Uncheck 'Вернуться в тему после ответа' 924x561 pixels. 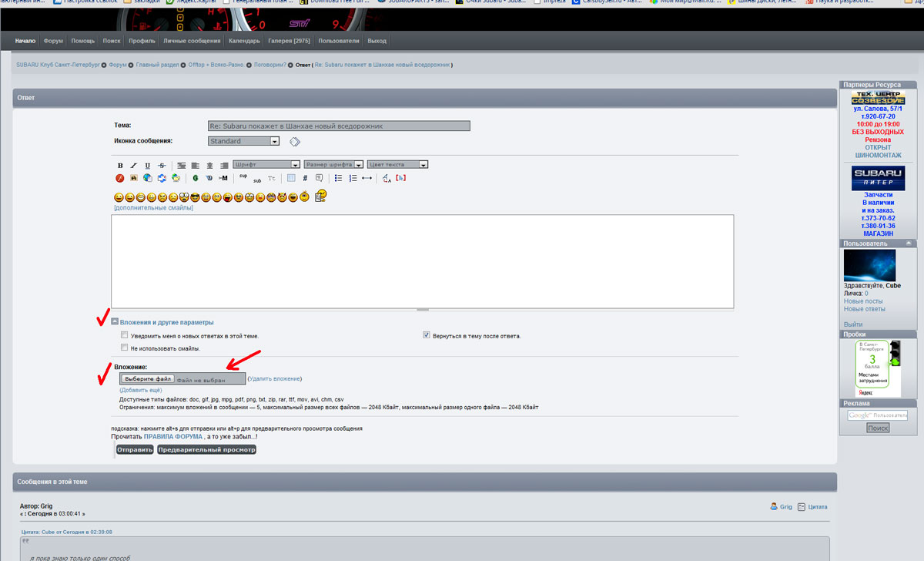point(427,336)
